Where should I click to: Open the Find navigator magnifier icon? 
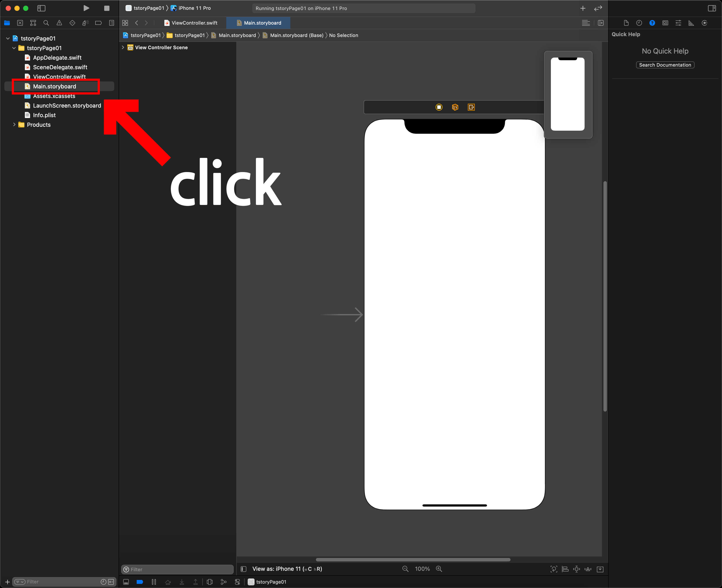tap(46, 23)
